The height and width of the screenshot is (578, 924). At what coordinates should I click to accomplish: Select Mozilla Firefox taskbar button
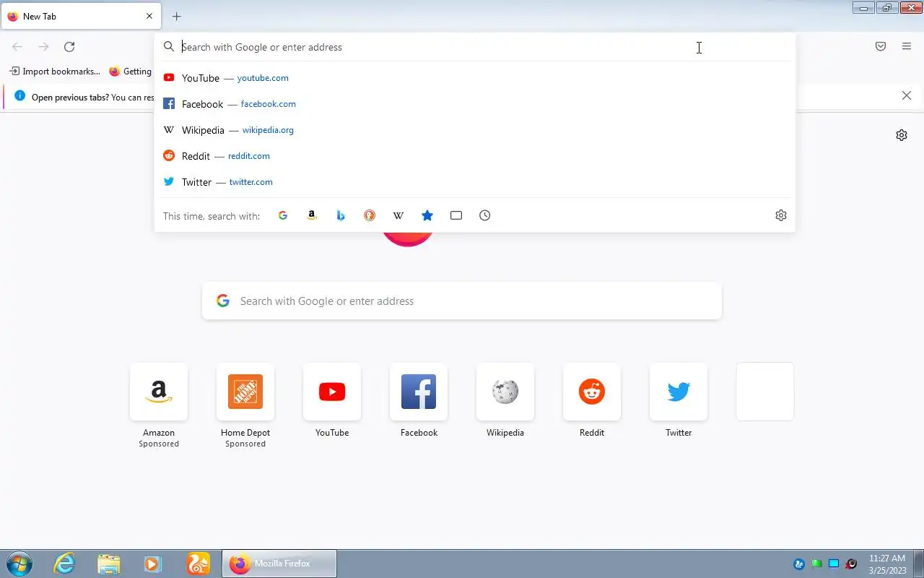pos(279,564)
